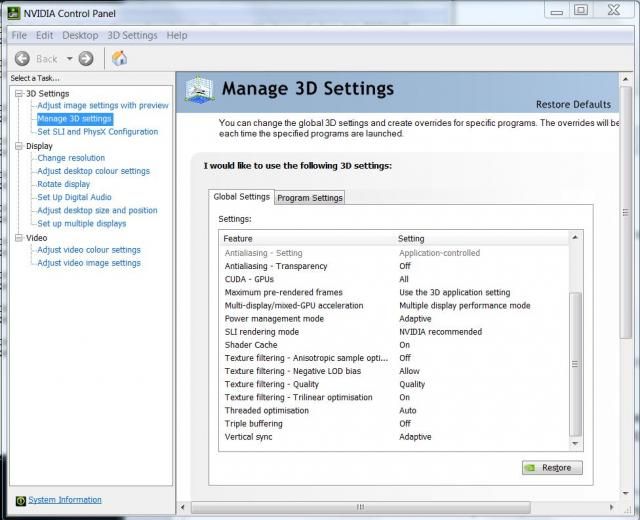Select Adjust desktop colour settings

click(93, 171)
